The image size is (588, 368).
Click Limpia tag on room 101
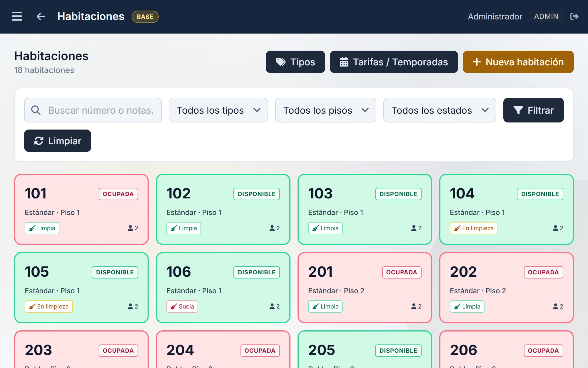[x=42, y=228]
